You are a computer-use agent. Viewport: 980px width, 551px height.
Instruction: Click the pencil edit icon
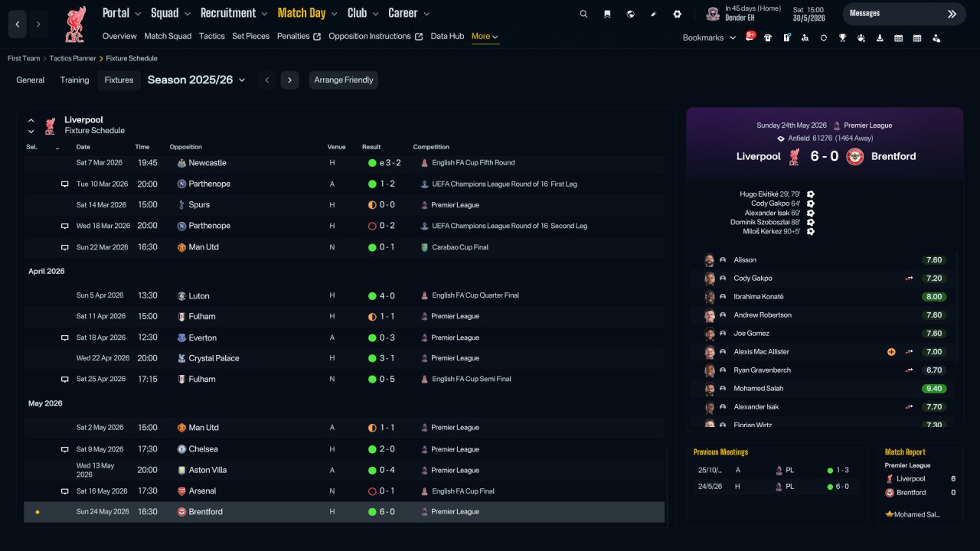pos(654,14)
